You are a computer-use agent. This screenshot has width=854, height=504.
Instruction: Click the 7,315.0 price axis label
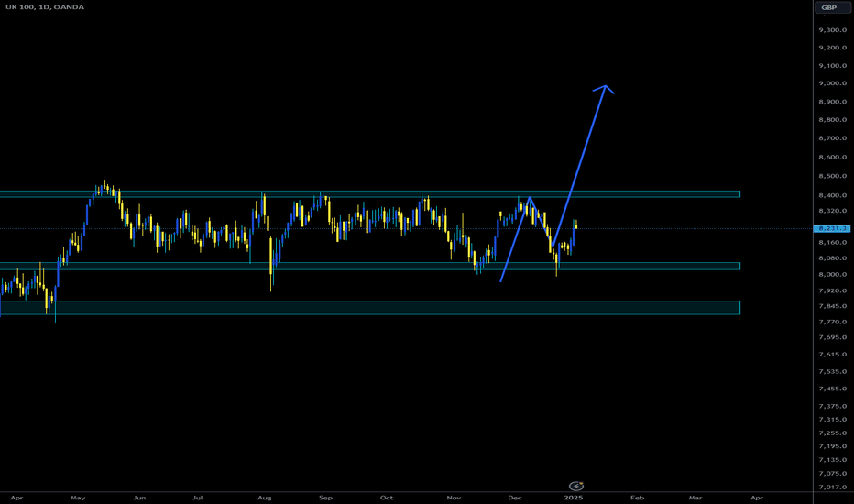point(832,420)
